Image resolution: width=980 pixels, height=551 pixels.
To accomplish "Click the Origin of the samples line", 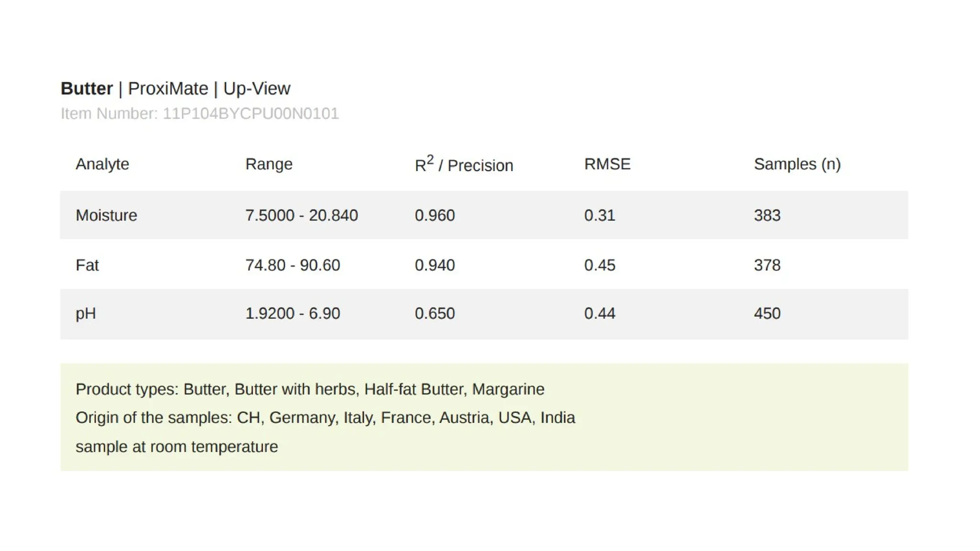I will click(325, 418).
